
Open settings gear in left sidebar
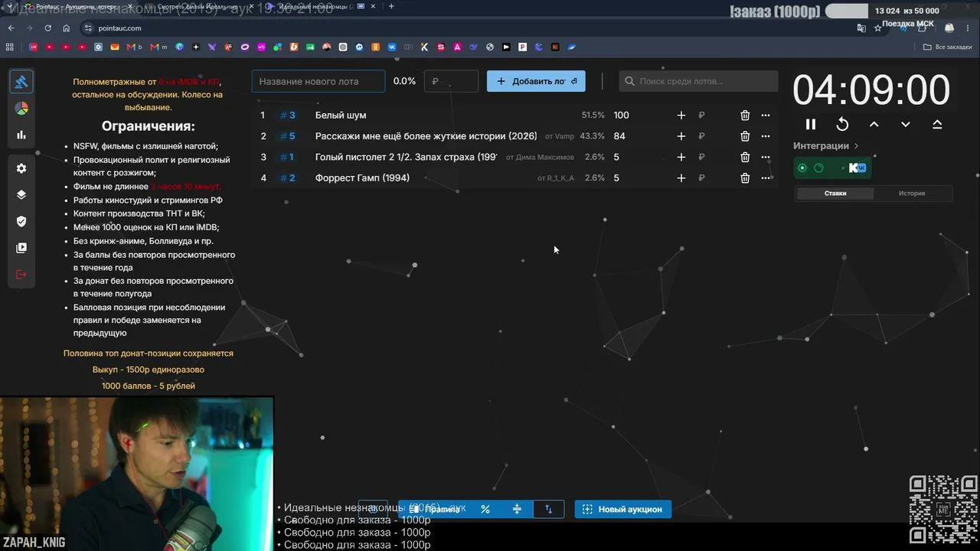coord(21,168)
